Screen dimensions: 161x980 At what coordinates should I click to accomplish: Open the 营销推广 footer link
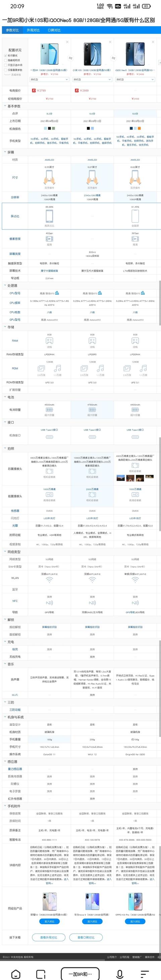[137, 957]
